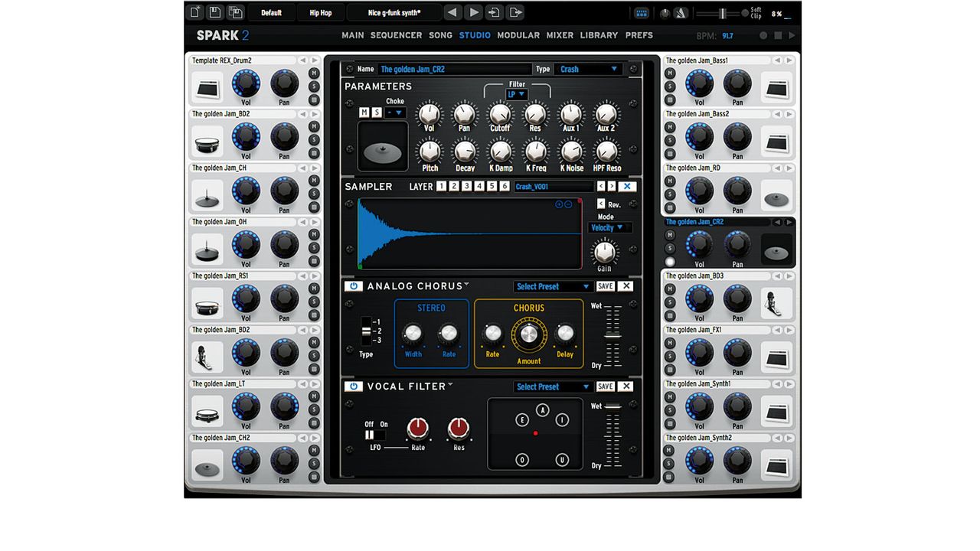
Task: Click the previous sample arrow beside Crash_V001
Action: point(601,187)
